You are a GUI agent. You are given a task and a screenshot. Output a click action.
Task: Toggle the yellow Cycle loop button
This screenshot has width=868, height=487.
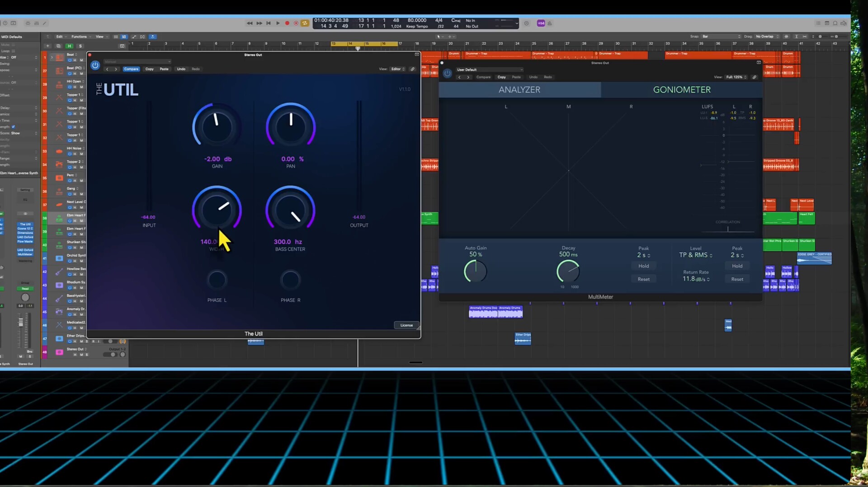(305, 23)
